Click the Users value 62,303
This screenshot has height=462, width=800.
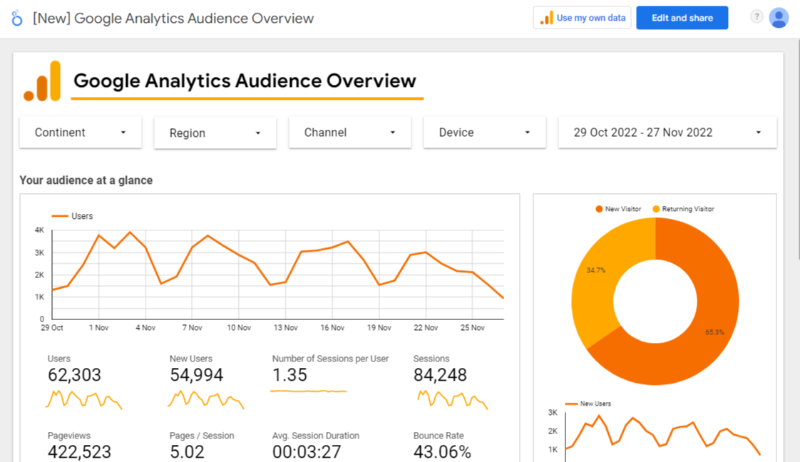pos(74,375)
